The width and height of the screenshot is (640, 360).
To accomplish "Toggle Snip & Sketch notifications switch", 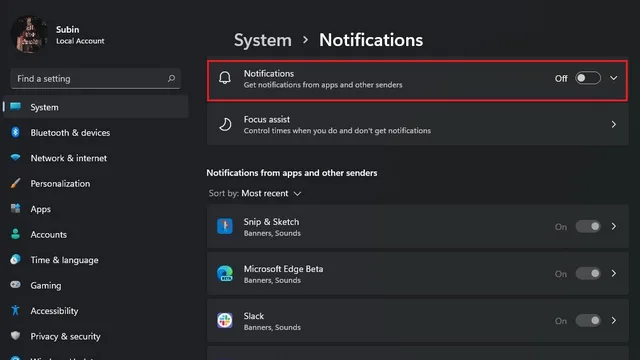I will tap(588, 226).
